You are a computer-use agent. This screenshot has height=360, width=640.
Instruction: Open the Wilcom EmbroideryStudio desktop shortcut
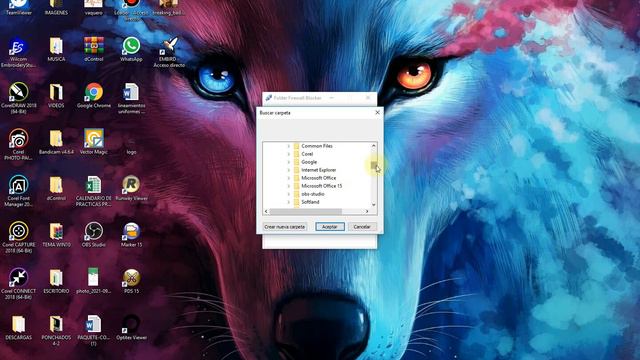(x=18, y=51)
